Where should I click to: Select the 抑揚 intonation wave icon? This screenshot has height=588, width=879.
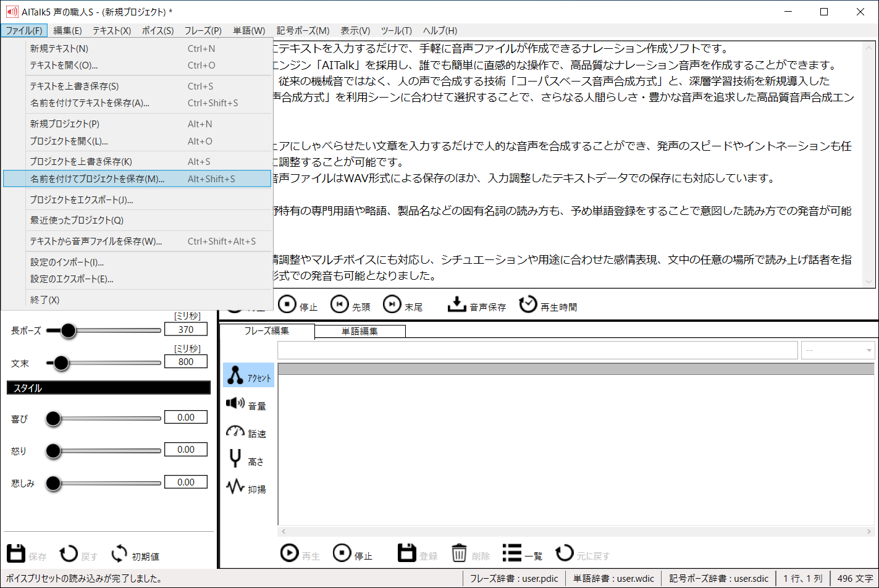tap(235, 487)
